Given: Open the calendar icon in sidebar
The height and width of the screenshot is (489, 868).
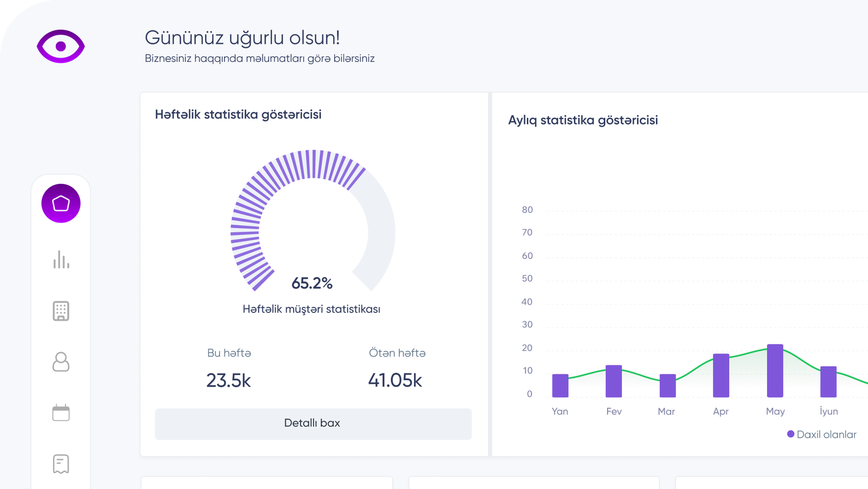Looking at the screenshot, I should (61, 413).
